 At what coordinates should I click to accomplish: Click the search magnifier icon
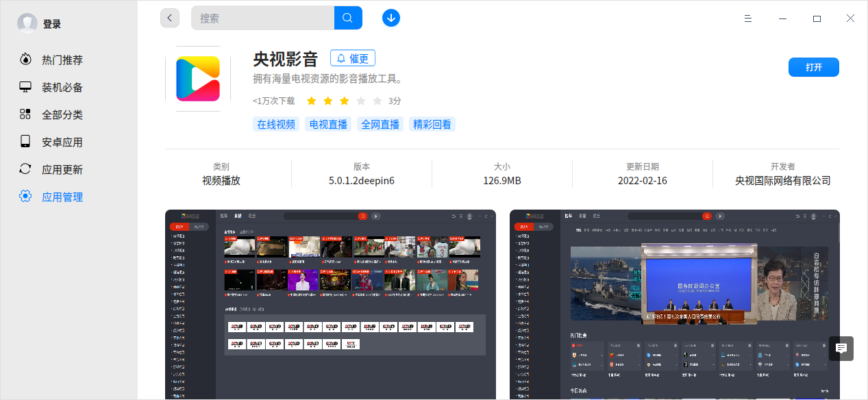coord(348,17)
